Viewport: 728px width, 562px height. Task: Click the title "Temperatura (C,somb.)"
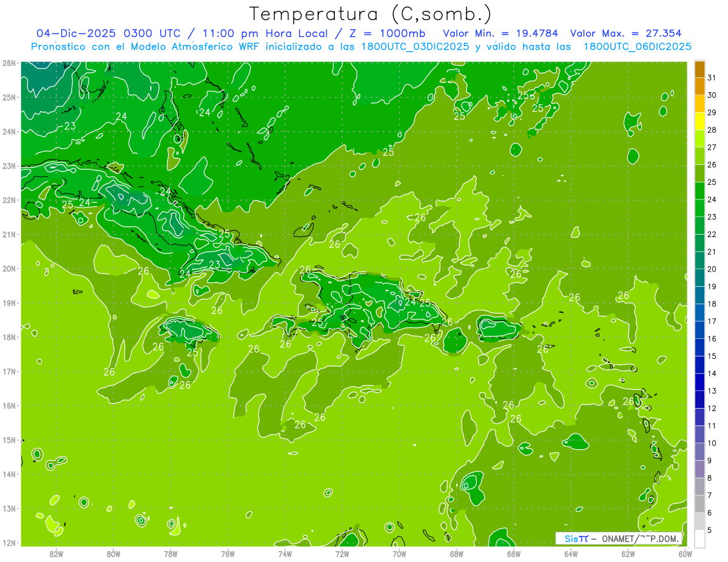click(371, 14)
